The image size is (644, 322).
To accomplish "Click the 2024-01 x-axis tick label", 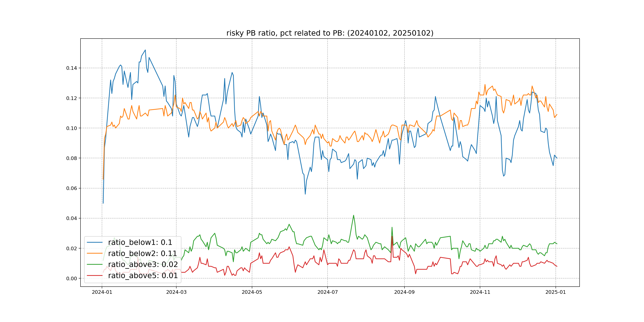I will click(102, 292).
